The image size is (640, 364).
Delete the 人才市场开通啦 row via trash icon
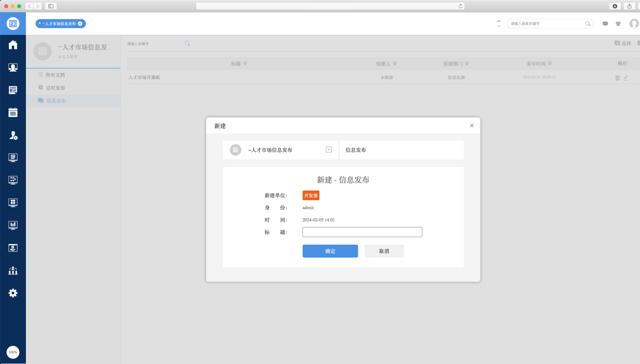(x=617, y=78)
